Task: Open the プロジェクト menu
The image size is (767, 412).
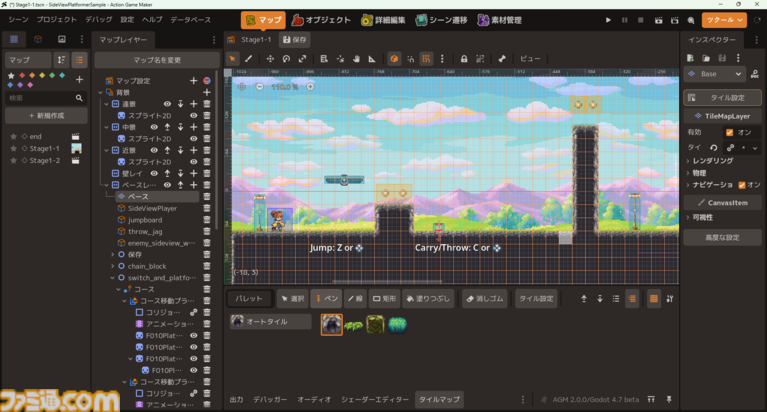Action: click(x=57, y=20)
